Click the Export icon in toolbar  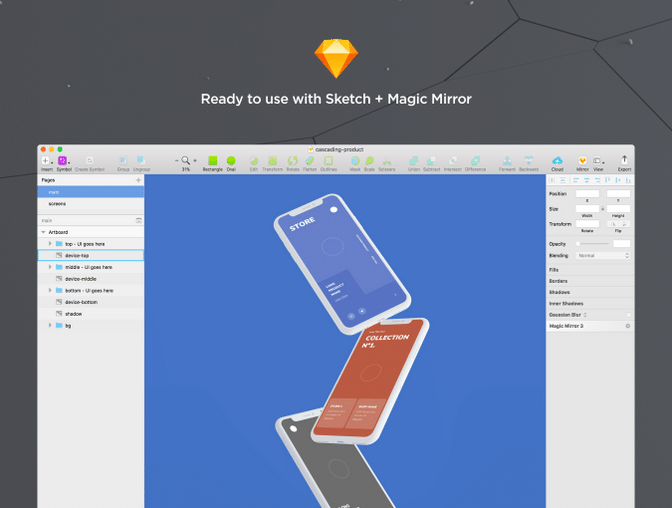tap(624, 160)
